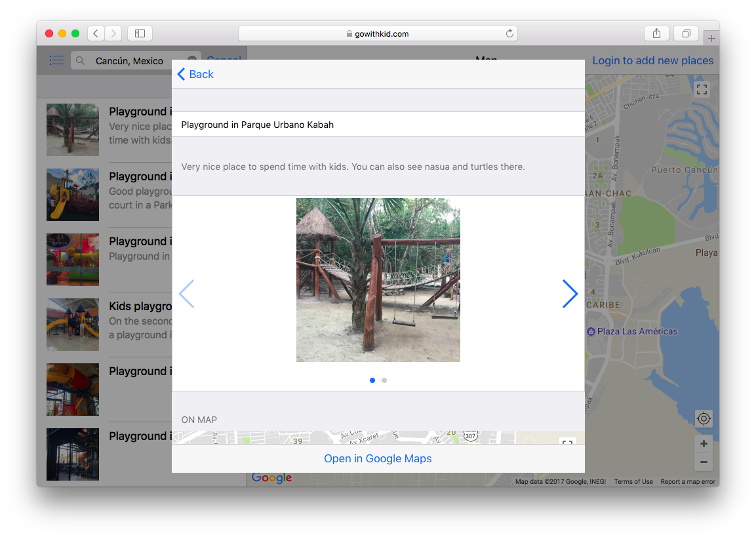Zoom out on the map

(704, 462)
